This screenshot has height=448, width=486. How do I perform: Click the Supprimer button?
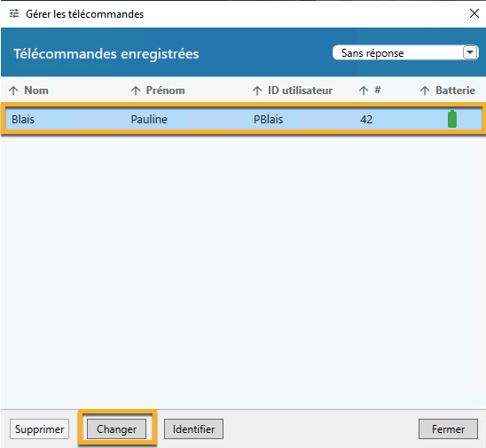coord(39,429)
